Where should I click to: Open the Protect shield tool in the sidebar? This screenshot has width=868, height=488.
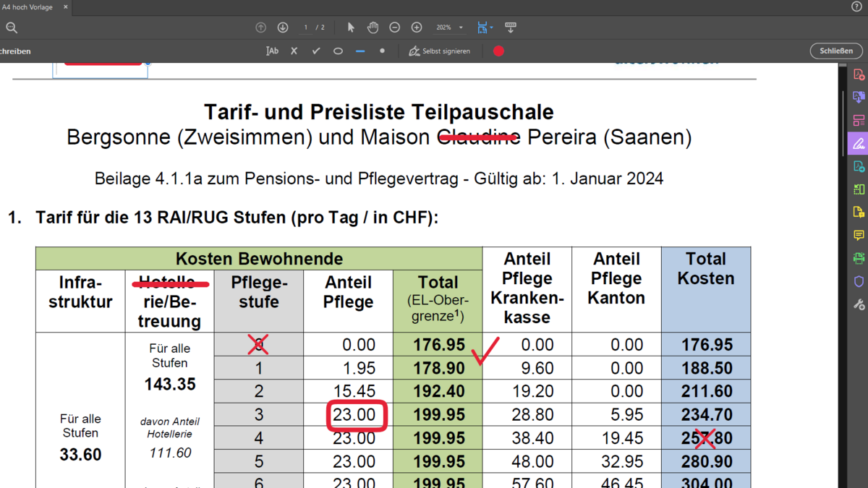pyautogui.click(x=859, y=281)
